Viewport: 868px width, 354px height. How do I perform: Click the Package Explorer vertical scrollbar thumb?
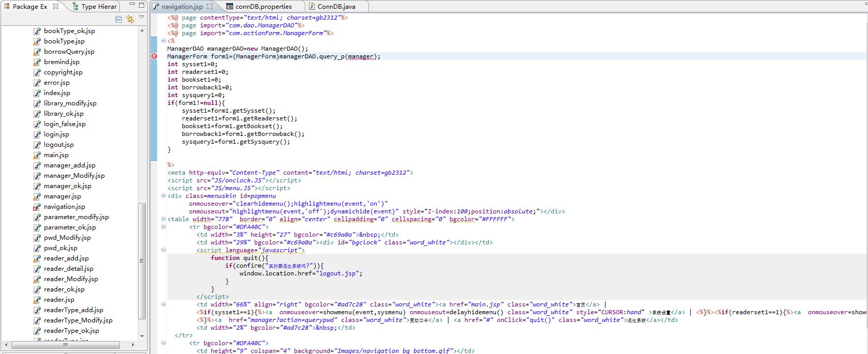(142, 261)
